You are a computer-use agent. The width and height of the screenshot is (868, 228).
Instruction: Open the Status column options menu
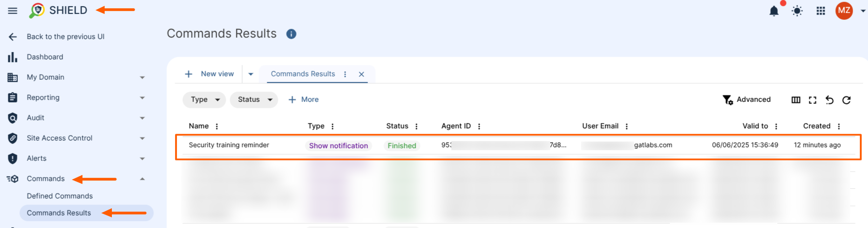coord(417,126)
